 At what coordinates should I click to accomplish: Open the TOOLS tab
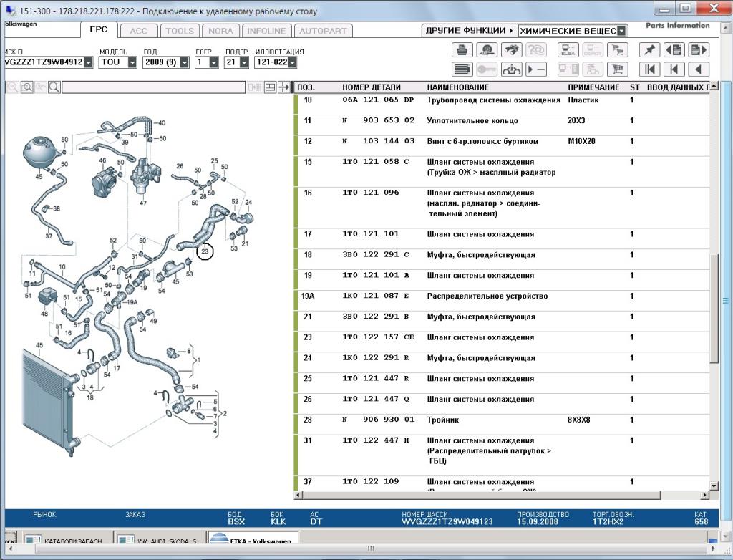point(180,31)
